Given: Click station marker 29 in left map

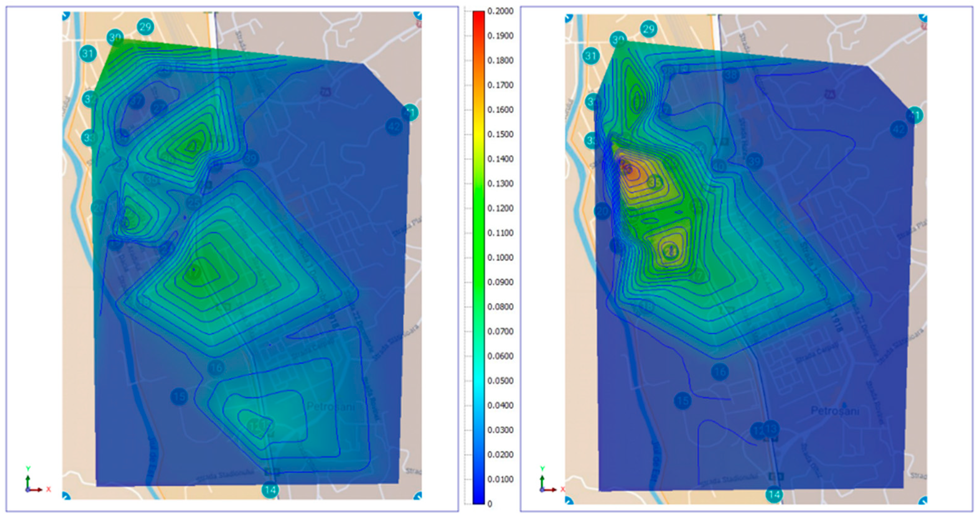Looking at the screenshot, I should click(145, 27).
